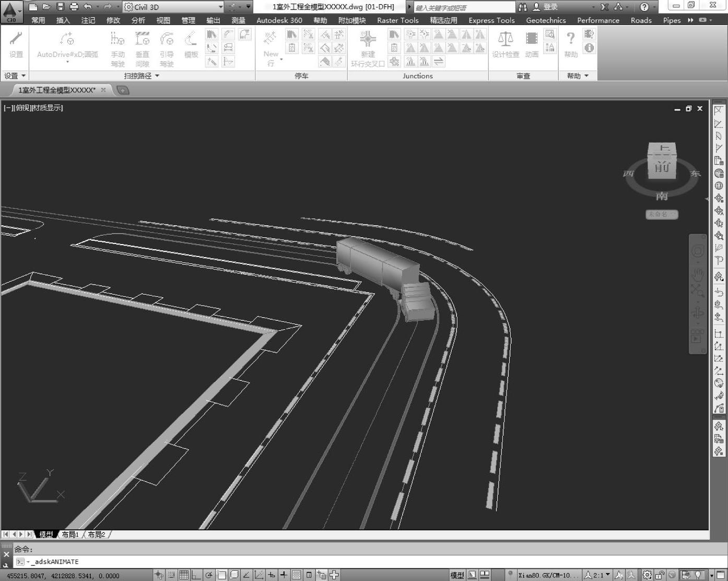Click the 模板 template tool
The image size is (728, 581).
coord(191,44)
